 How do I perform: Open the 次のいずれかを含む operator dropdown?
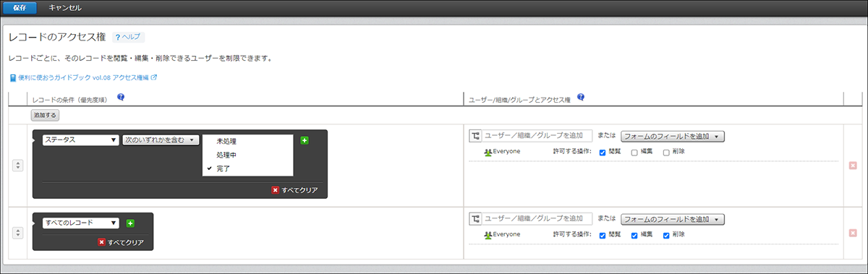click(x=161, y=140)
